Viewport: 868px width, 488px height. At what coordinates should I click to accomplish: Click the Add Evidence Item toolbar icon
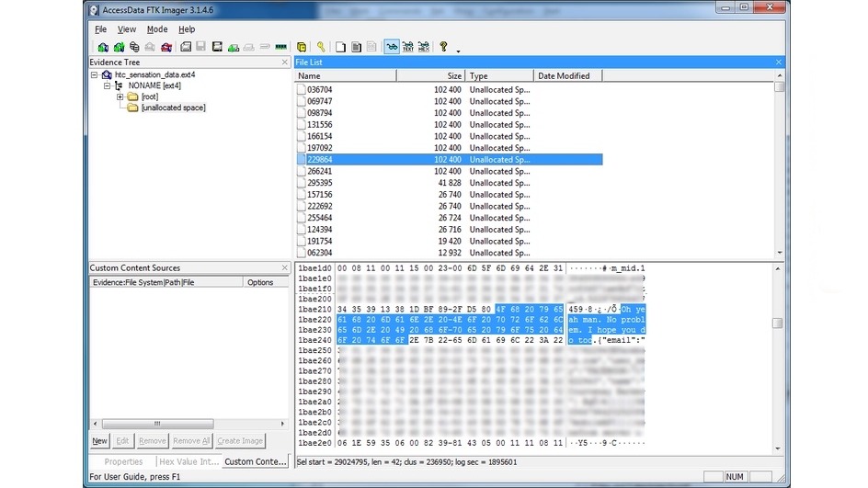tap(103, 47)
